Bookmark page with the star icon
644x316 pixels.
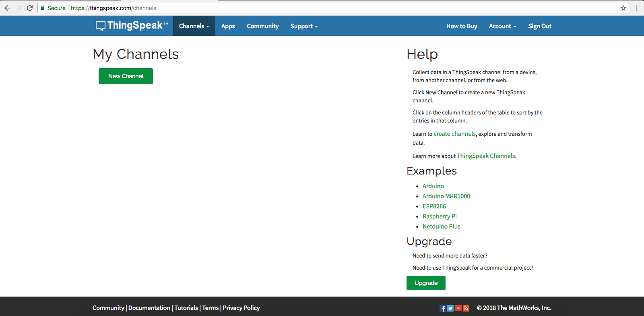tap(623, 8)
